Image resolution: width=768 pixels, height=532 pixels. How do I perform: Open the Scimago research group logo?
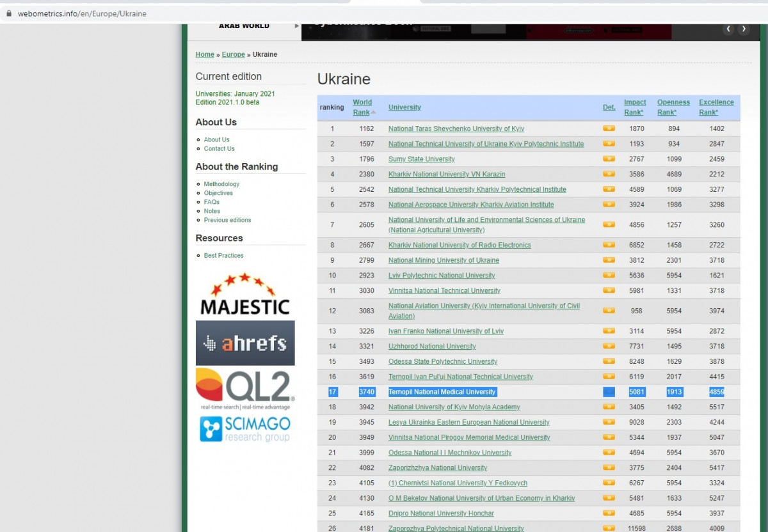click(245, 428)
